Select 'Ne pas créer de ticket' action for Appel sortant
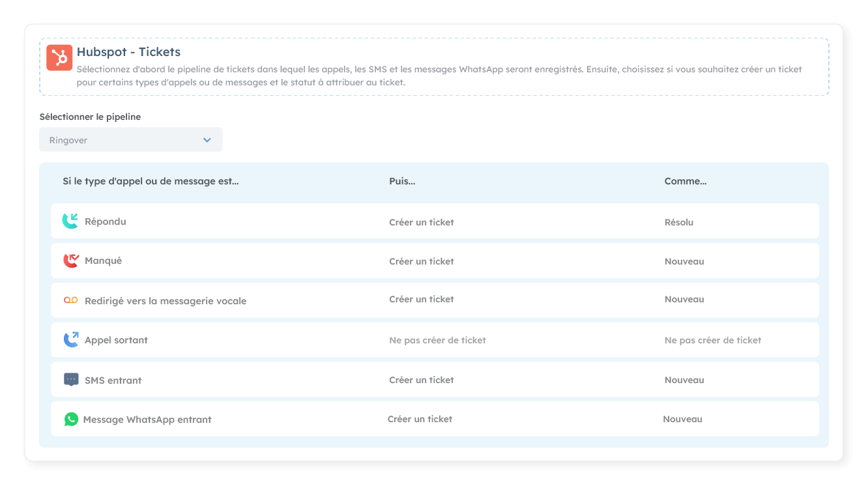The width and height of the screenshot is (868, 486). point(437,340)
